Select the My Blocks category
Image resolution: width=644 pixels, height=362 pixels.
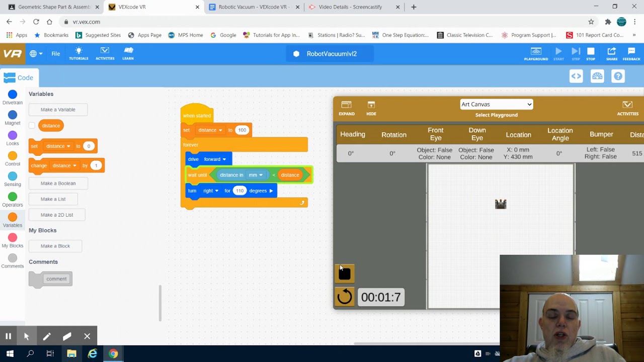click(x=13, y=241)
